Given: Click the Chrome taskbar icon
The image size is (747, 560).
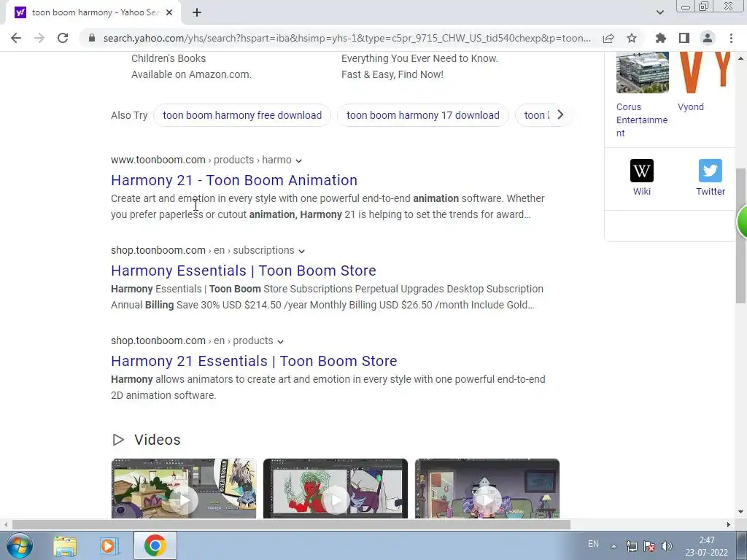Looking at the screenshot, I should click(x=155, y=545).
